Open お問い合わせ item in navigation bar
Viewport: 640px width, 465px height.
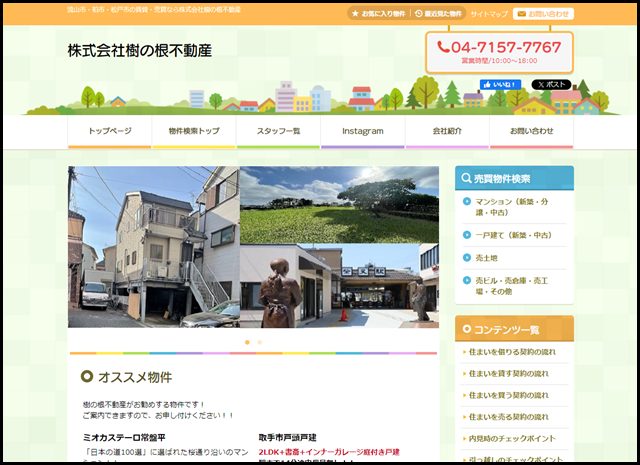531,131
